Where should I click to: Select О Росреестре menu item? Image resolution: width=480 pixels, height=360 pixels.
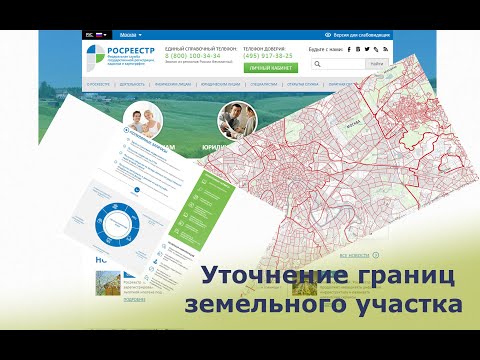98,85
